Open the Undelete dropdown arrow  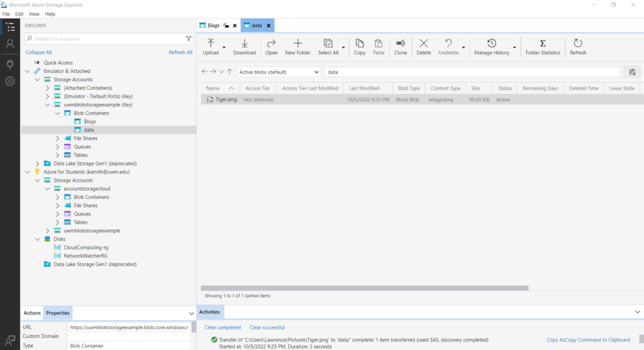coord(464,47)
